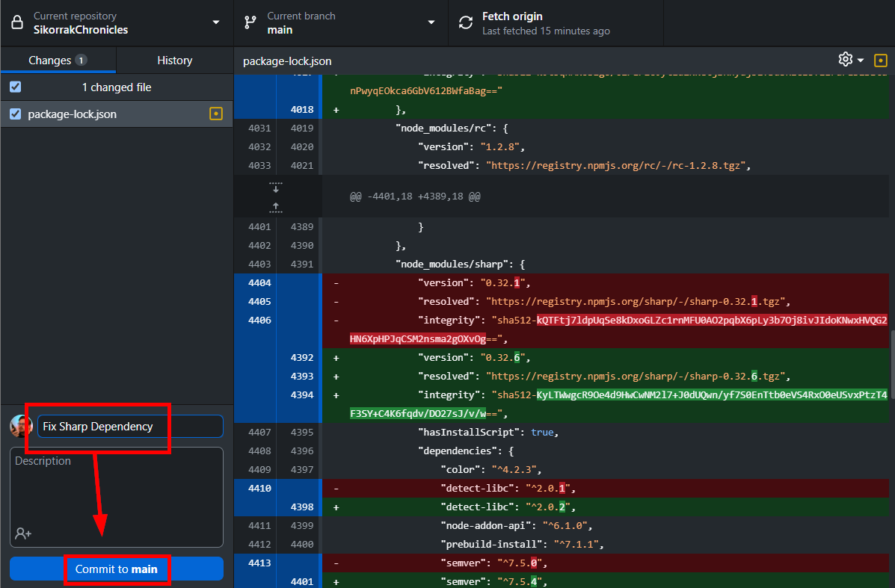This screenshot has height=588, width=895.
Task: Click modified badge next to package-lock.json in list
Action: coord(216,114)
